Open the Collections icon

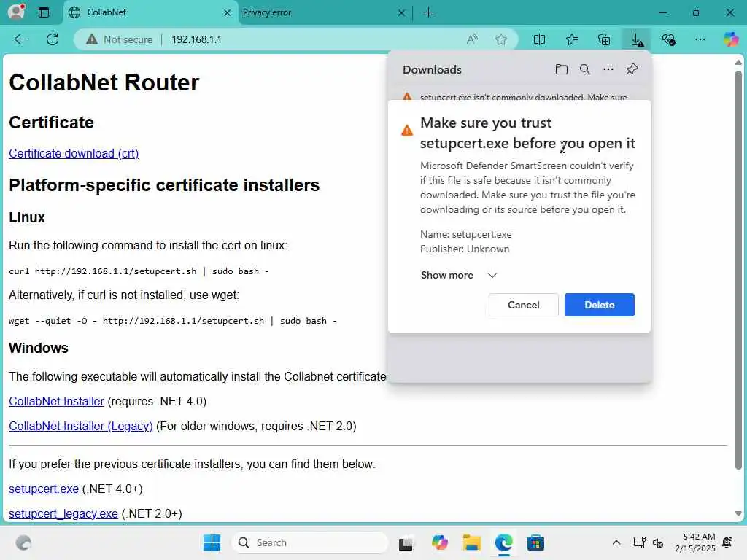tap(603, 39)
